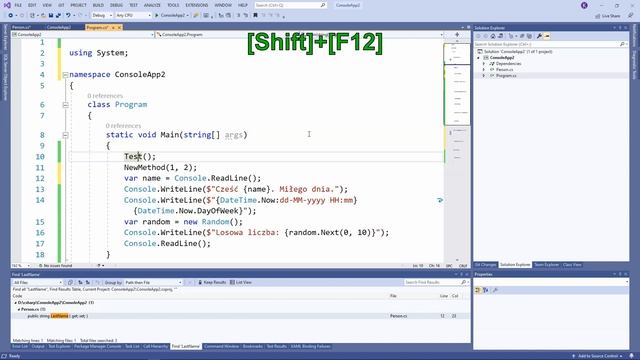Click Solution Explorer switch views icon
This screenshot has width=640, height=360.
coord(500,36)
